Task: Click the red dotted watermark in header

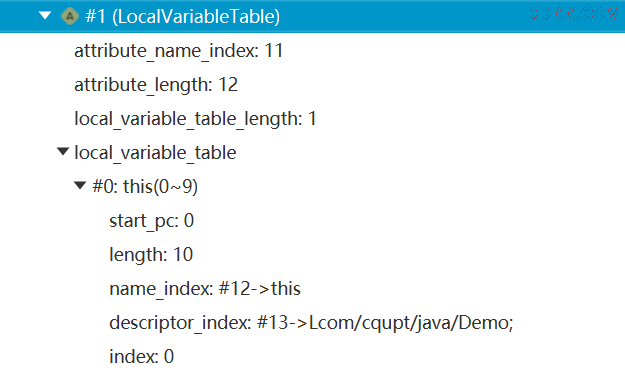Action: click(573, 14)
